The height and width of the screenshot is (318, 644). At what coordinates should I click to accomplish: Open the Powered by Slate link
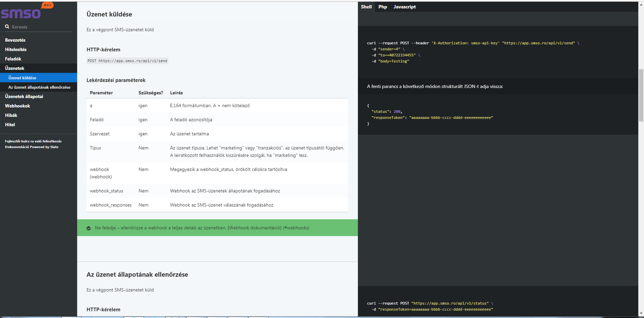click(32, 147)
